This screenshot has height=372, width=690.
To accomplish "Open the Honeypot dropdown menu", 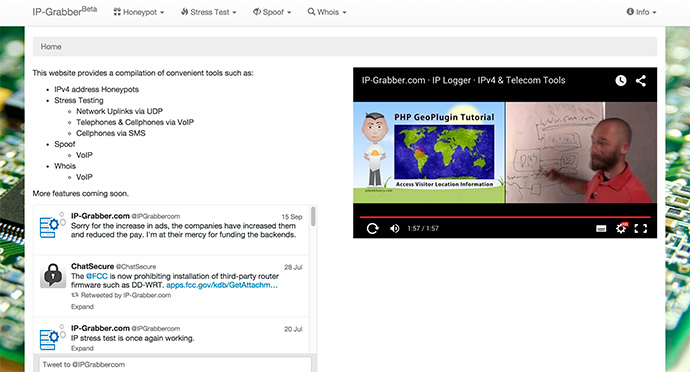I will pyautogui.click(x=139, y=12).
